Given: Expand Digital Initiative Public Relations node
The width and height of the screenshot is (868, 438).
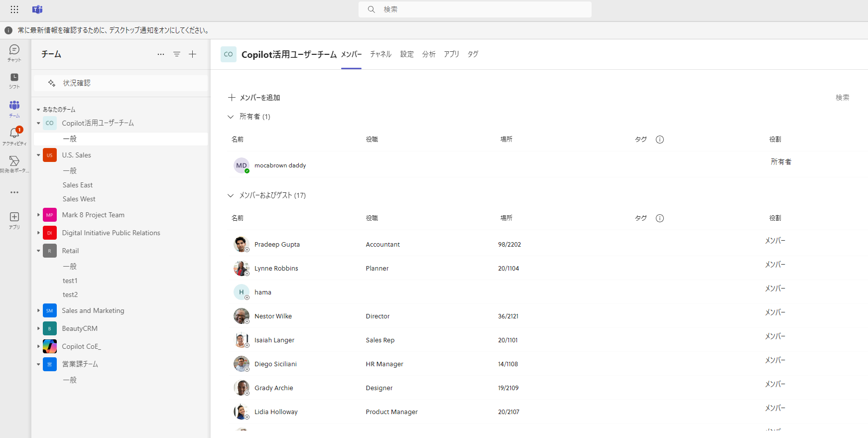Looking at the screenshot, I should (38, 233).
